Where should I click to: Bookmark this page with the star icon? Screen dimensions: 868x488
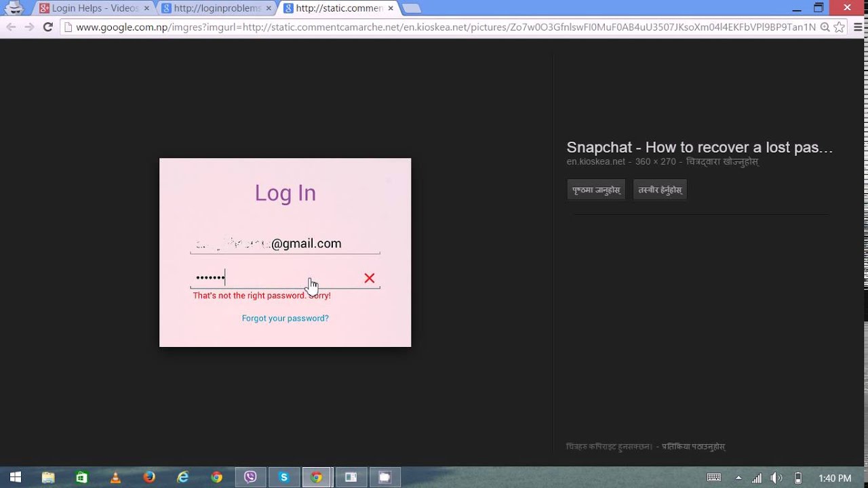pyautogui.click(x=840, y=27)
